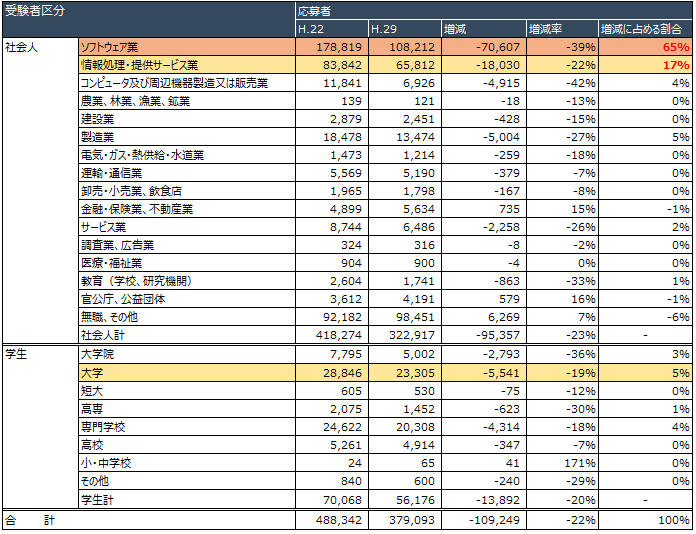This screenshot has width=696, height=534.
Task: Click the 学生計 subtotal label
Action: [x=97, y=500]
